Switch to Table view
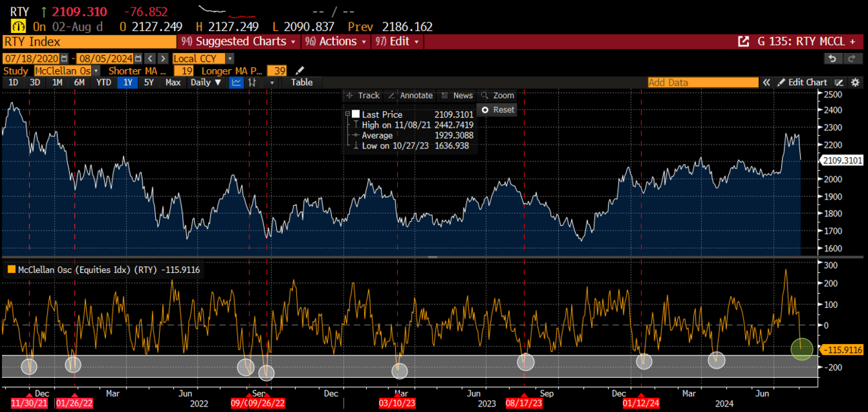 coord(302,82)
